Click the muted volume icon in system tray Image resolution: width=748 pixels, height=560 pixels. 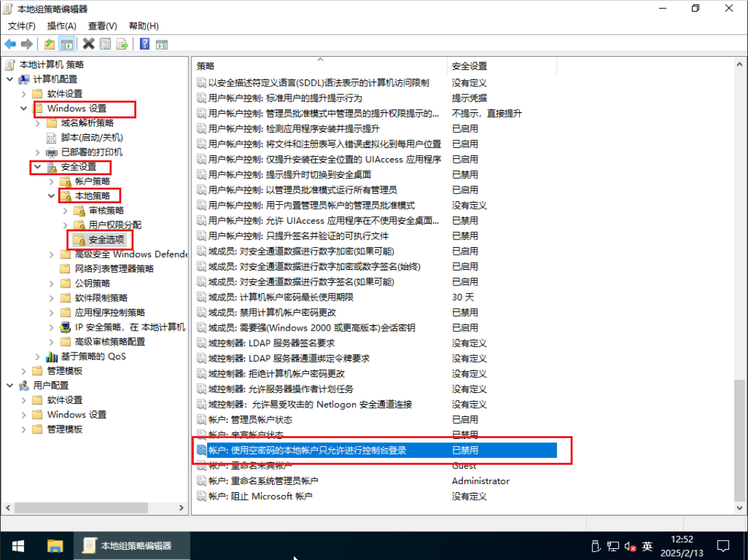(x=631, y=546)
